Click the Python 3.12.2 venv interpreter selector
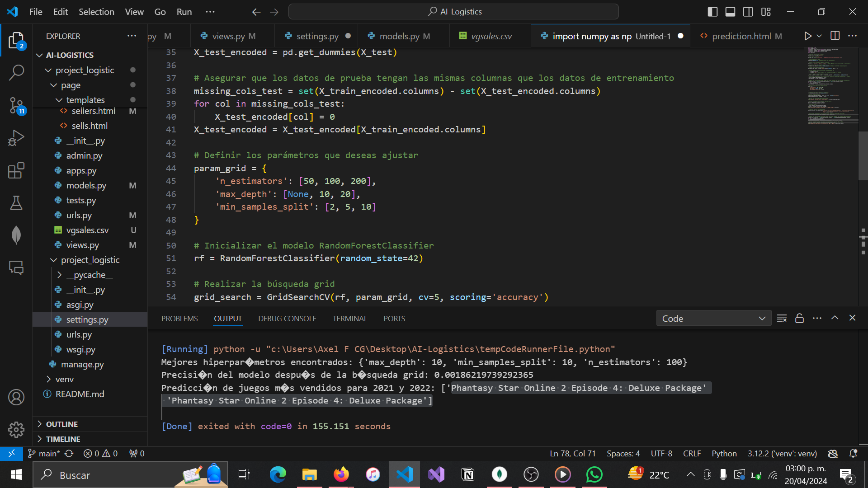The width and height of the screenshot is (868, 488). [782, 453]
